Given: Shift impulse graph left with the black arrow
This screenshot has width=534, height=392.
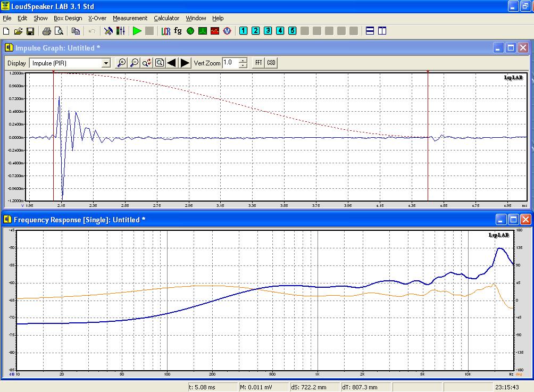Looking at the screenshot, I should pos(172,63).
